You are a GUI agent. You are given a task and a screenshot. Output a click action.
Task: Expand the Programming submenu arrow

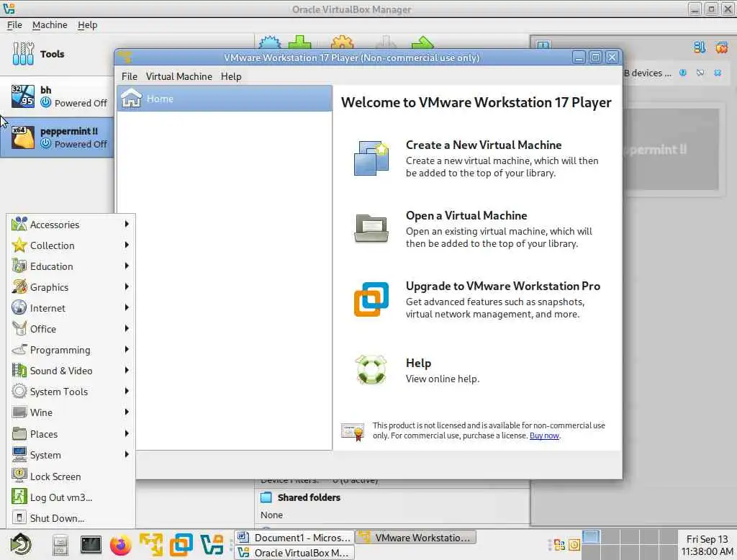[127, 349]
